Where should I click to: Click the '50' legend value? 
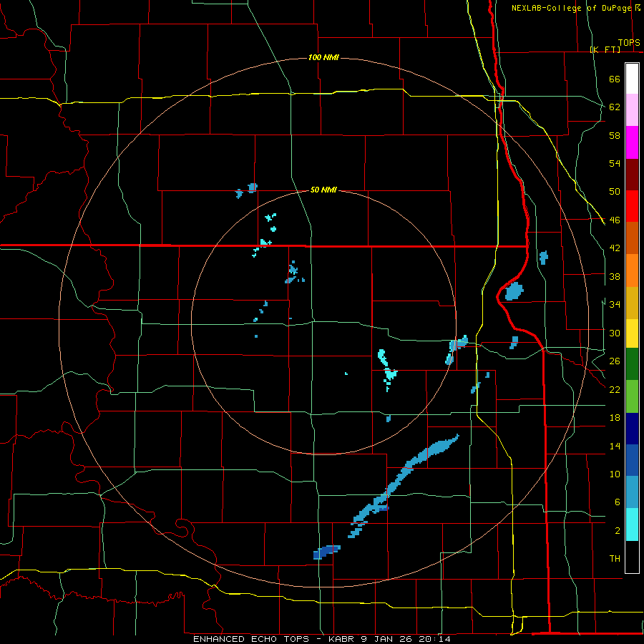(615, 192)
